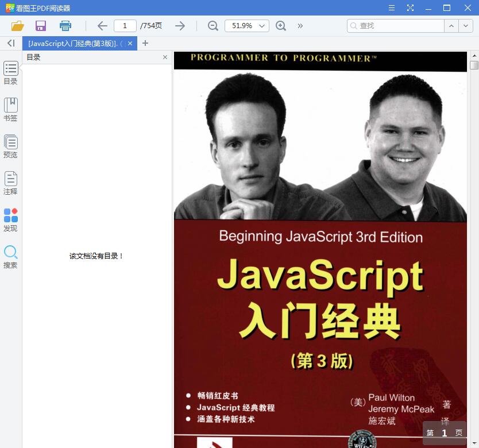This screenshot has height=448, width=479.
Task: Click the 第 1 页 page indicator
Action: click(445, 432)
